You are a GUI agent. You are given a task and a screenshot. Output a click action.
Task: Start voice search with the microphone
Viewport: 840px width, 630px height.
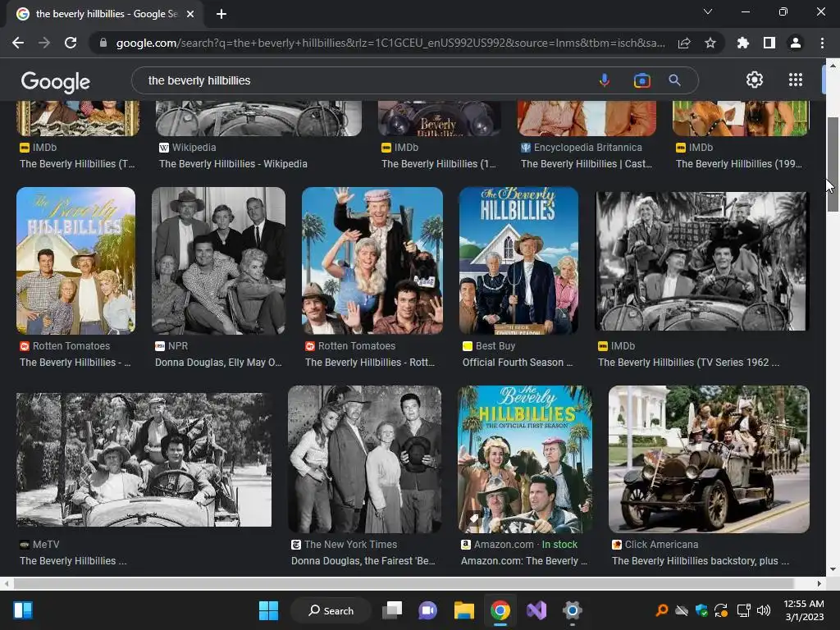click(605, 80)
